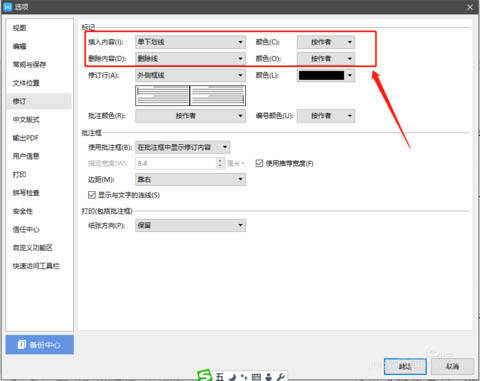Select 常规与保存 in the sidebar
Image resolution: width=480 pixels, height=381 pixels.
[29, 65]
